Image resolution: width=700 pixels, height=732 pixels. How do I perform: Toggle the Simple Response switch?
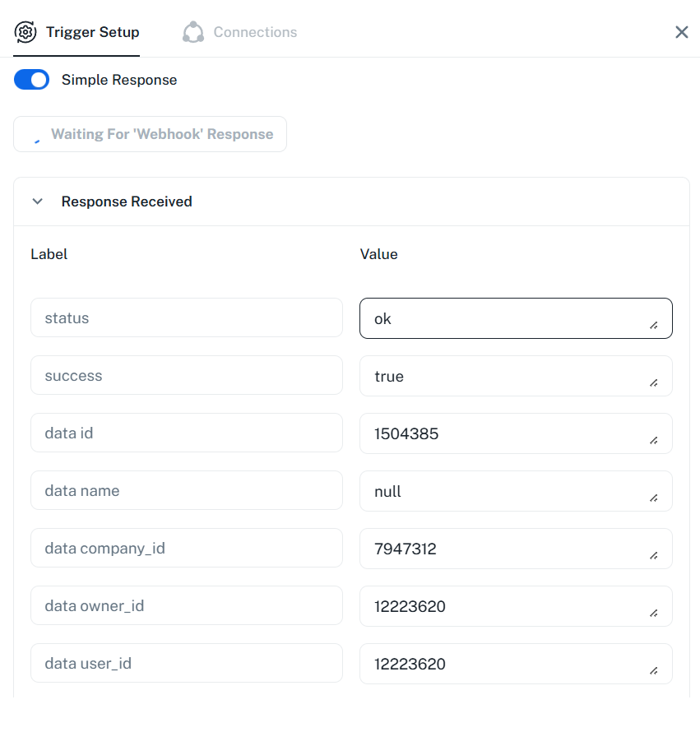32,80
